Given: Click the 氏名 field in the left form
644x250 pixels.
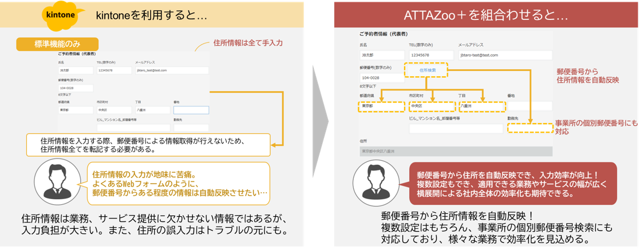Looking at the screenshot, I should [x=75, y=71].
